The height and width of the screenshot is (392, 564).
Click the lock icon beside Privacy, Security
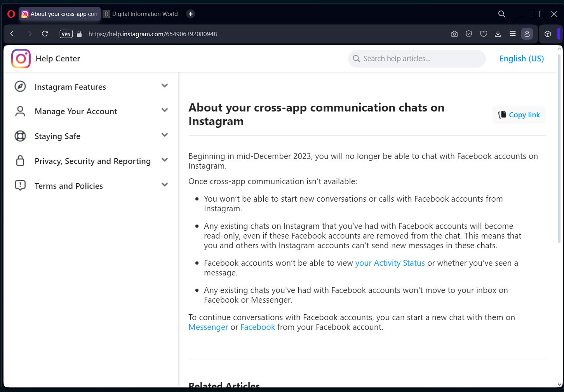pyautogui.click(x=20, y=160)
